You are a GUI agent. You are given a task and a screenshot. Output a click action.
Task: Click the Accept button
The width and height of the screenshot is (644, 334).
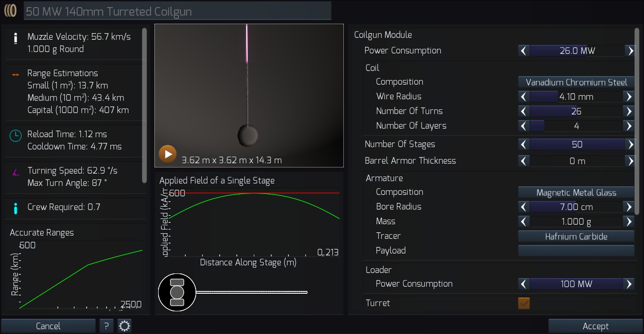tap(596, 326)
